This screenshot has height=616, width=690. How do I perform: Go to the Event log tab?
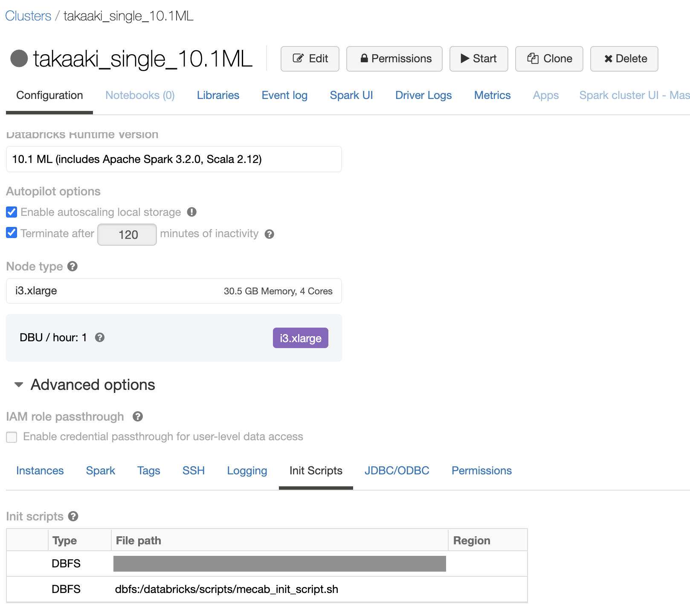[x=284, y=95]
